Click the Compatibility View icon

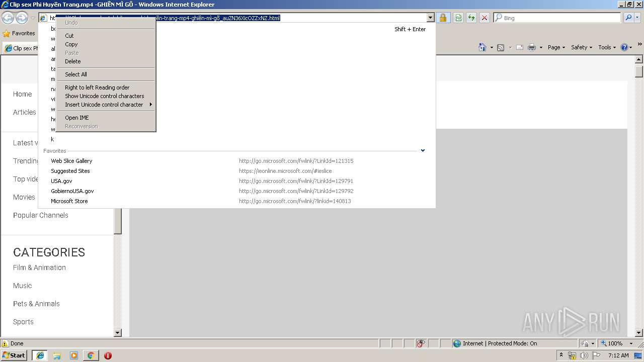click(458, 18)
